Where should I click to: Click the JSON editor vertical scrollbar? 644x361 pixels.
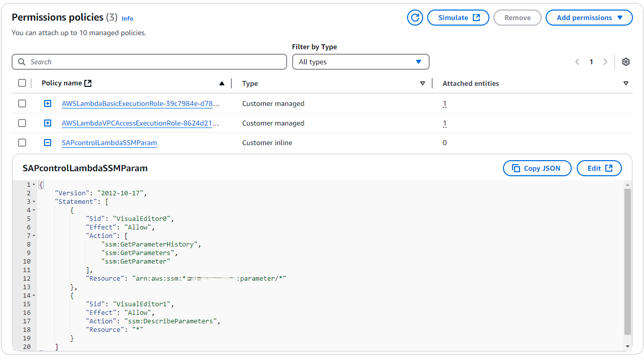point(627,261)
